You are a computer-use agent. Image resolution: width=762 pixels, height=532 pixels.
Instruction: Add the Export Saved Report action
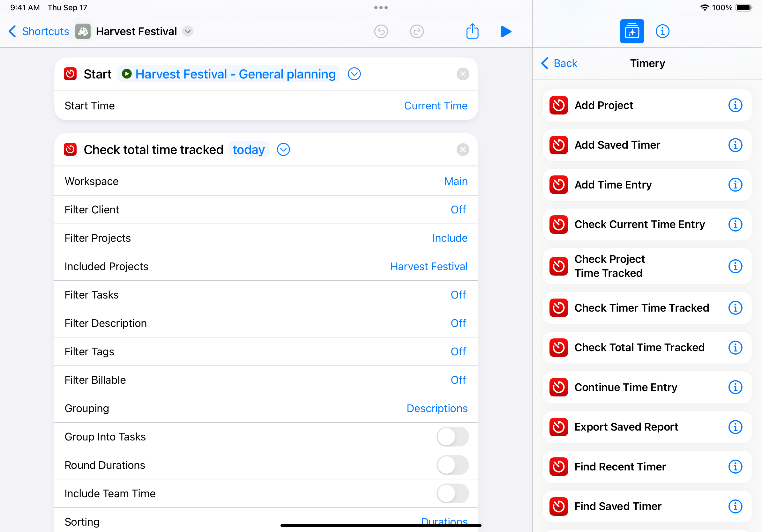pos(647,427)
